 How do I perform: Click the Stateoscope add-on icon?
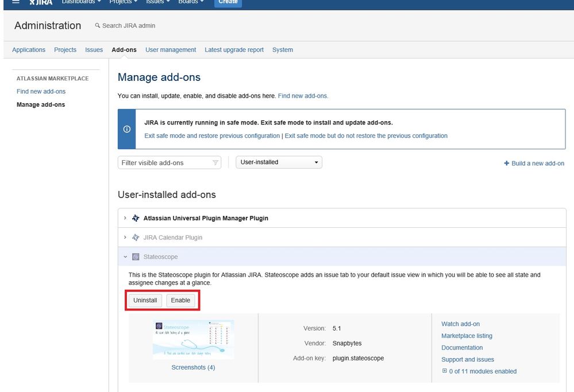[136, 257]
